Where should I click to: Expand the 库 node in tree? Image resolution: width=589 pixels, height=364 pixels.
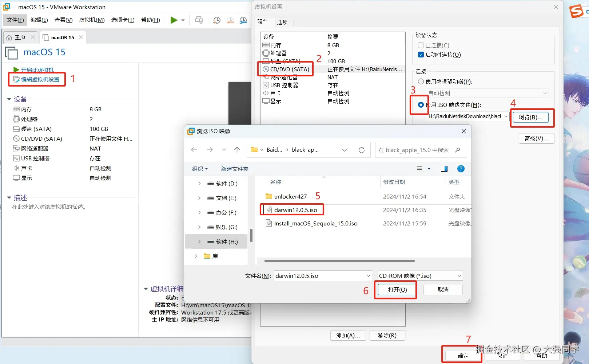coord(196,256)
